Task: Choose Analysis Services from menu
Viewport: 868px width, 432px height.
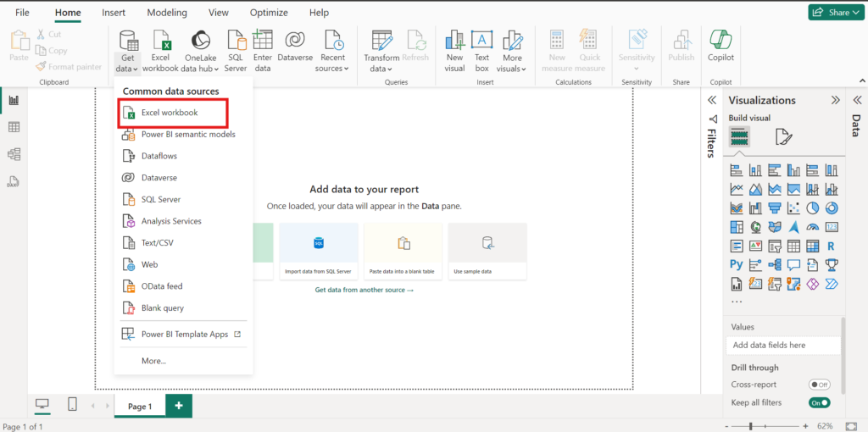Action: [x=183, y=221]
